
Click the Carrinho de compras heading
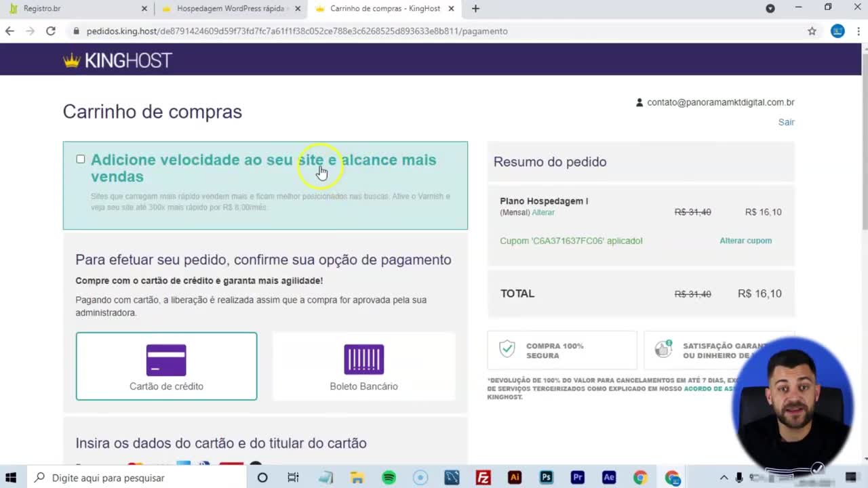(152, 112)
